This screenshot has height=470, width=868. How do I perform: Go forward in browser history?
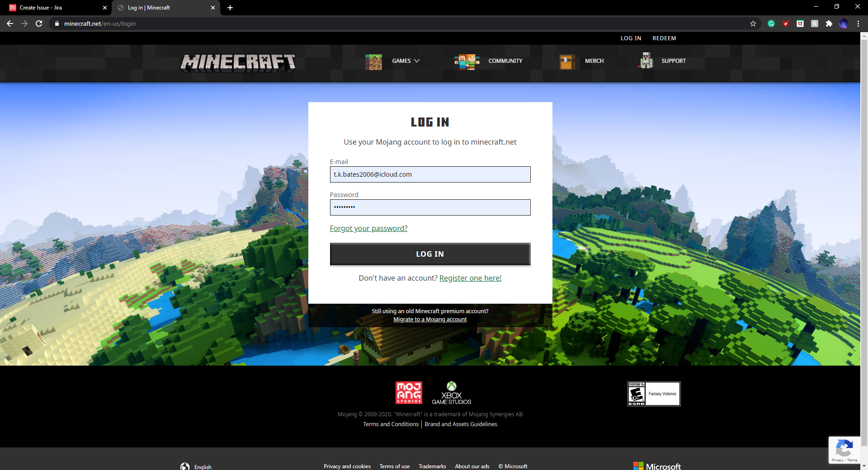(x=24, y=23)
